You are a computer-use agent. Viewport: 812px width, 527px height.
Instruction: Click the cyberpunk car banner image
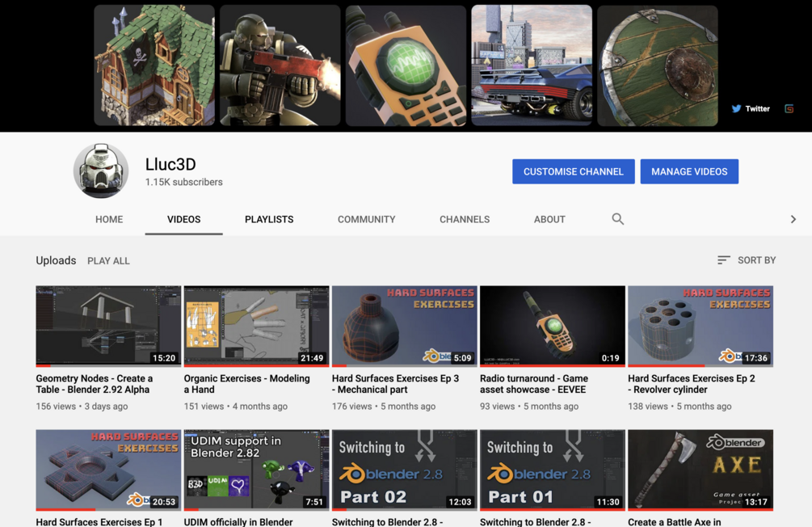(532, 65)
